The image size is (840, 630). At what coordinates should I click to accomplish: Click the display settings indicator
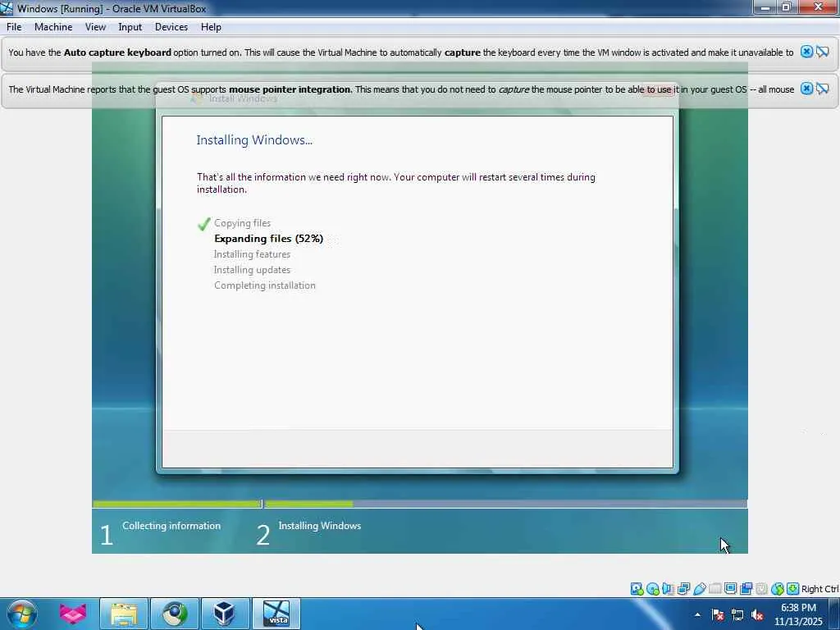pos(730,589)
